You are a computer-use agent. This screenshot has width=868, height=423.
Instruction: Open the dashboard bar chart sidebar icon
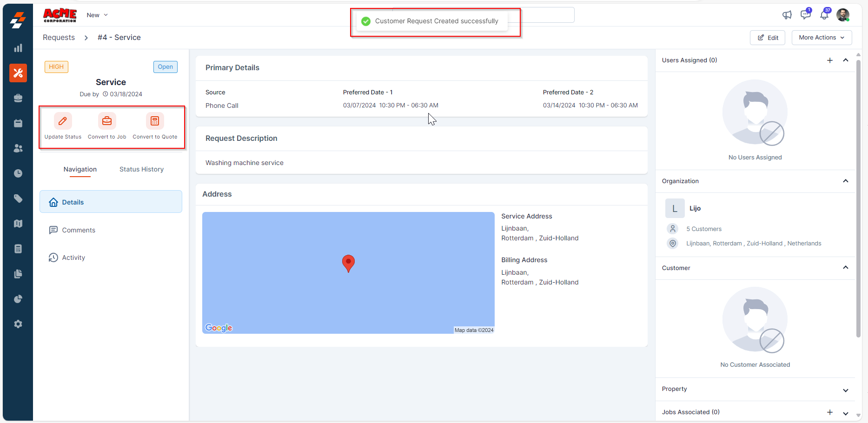[18, 48]
